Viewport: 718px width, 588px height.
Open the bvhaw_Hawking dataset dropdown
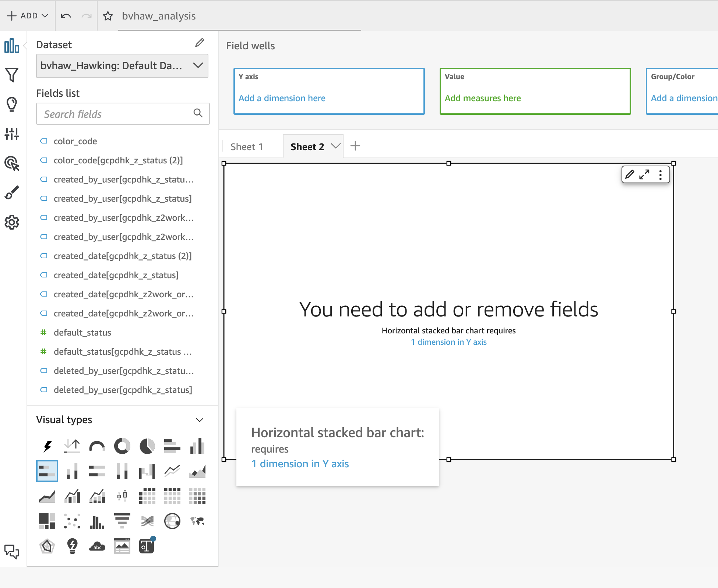[122, 66]
